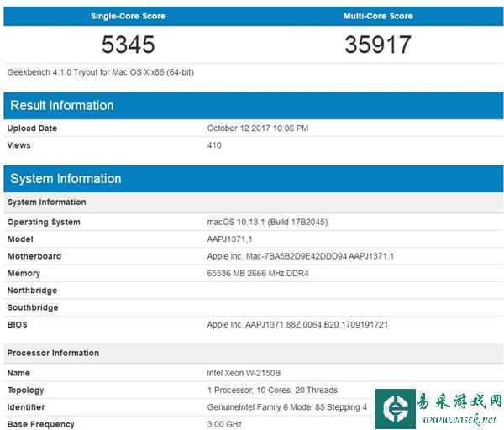504x430 pixels.
Task: Select the Single-Core Score header
Action: tap(128, 16)
